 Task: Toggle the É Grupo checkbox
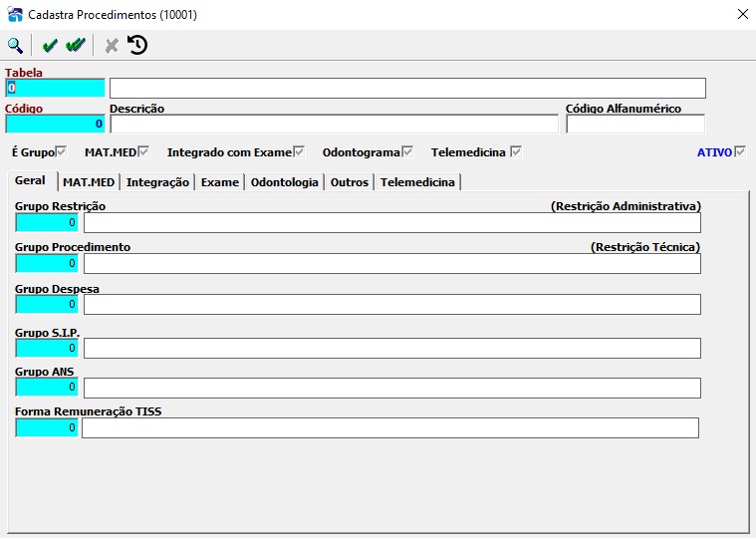61,151
